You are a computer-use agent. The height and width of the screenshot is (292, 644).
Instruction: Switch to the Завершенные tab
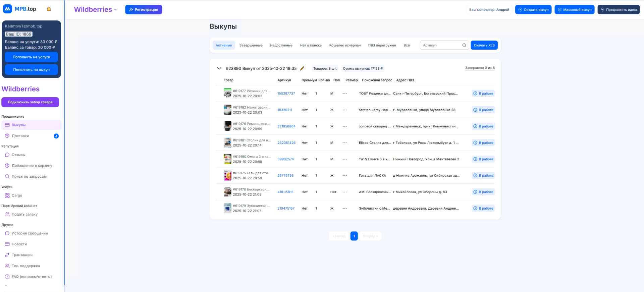click(251, 45)
